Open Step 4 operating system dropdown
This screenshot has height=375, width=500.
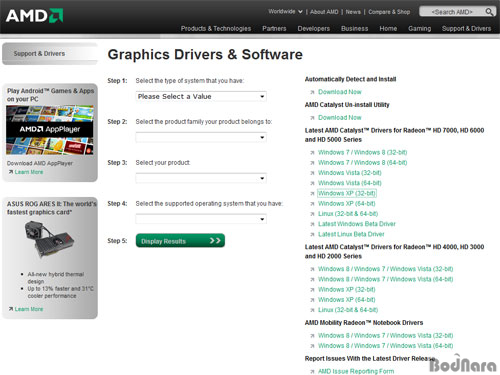tap(201, 219)
